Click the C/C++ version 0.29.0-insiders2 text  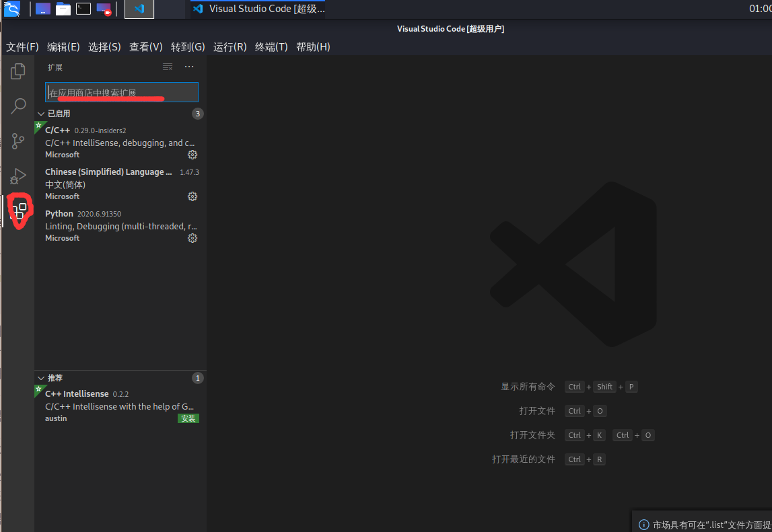(x=100, y=131)
